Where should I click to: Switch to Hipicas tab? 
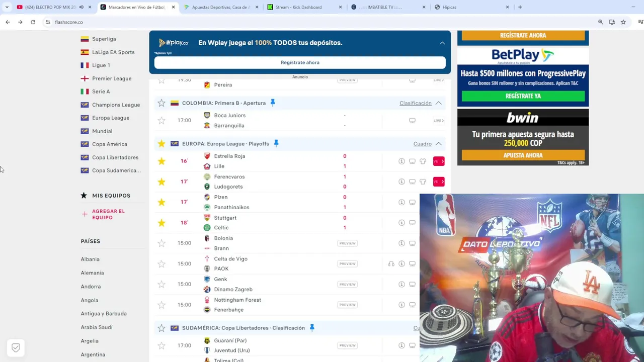click(472, 7)
